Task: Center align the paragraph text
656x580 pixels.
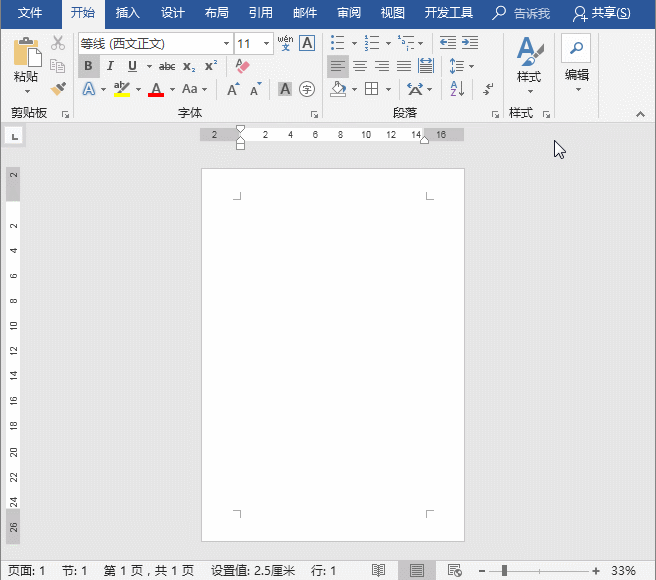Action: (360, 66)
